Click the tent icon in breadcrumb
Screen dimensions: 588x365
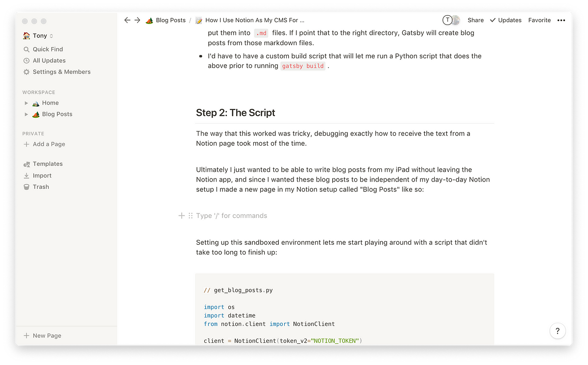click(149, 20)
